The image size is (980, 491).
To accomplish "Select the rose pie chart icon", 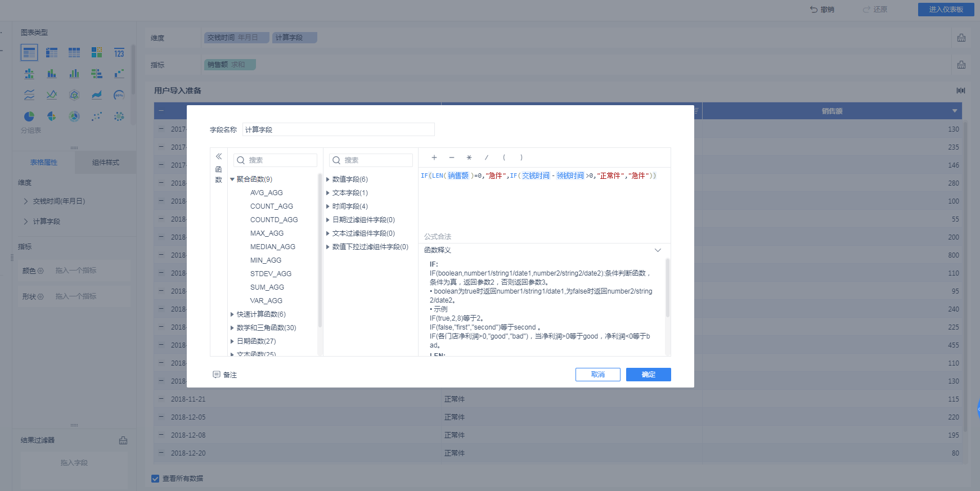I will coord(52,116).
